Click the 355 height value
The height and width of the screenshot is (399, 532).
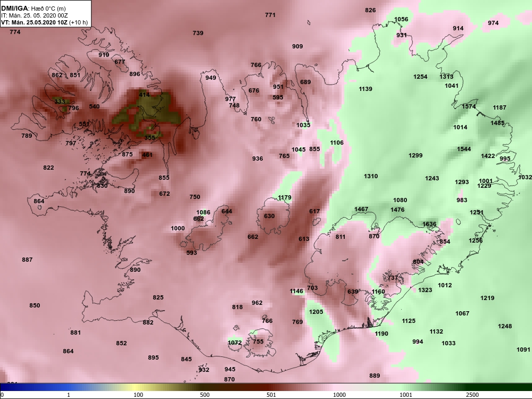[149, 137]
